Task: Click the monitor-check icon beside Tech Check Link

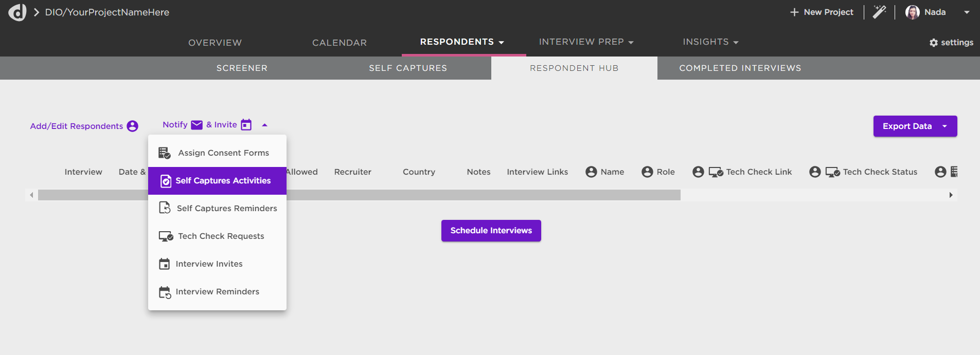Action: pyautogui.click(x=716, y=172)
